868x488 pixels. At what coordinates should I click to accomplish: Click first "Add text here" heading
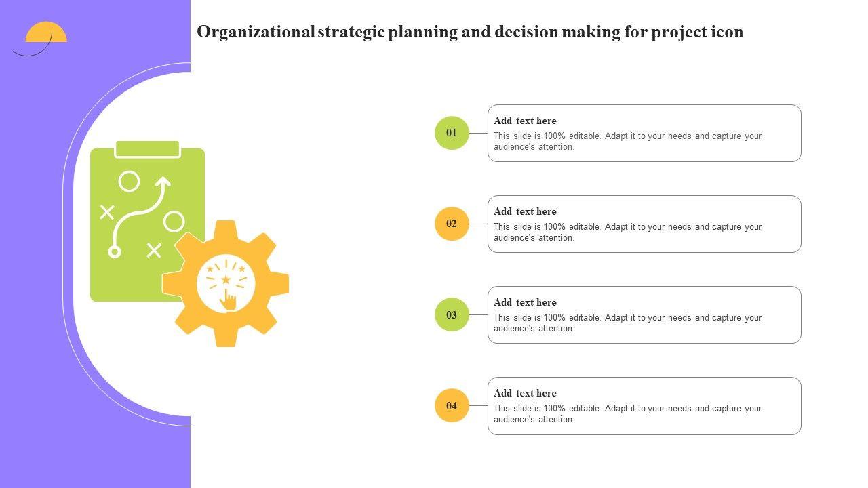(x=525, y=121)
